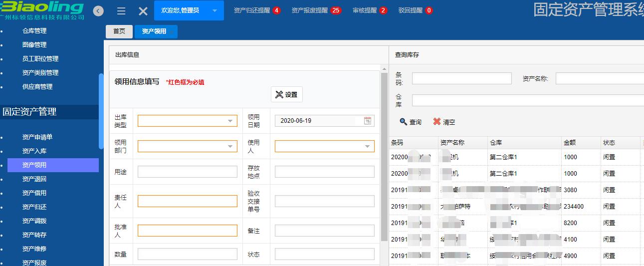
Task: Open the 使用人 dropdown list
Action: [x=367, y=146]
